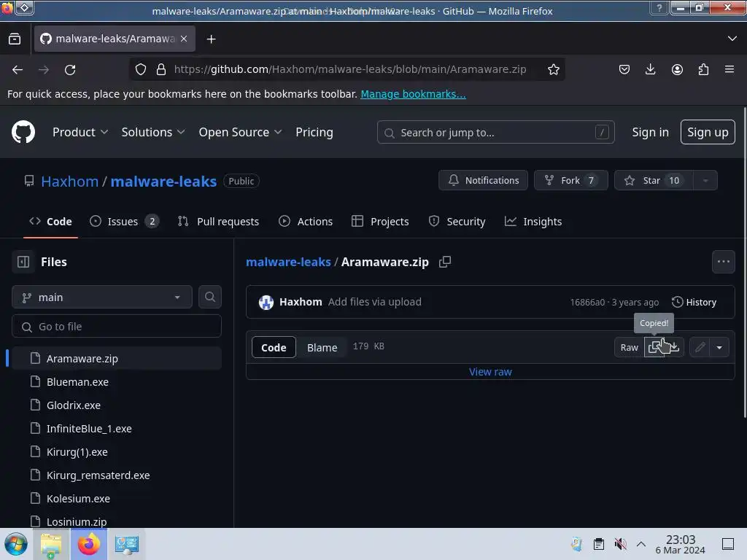The image size is (747, 560).
Task: Show site security lock info
Action: point(161,69)
